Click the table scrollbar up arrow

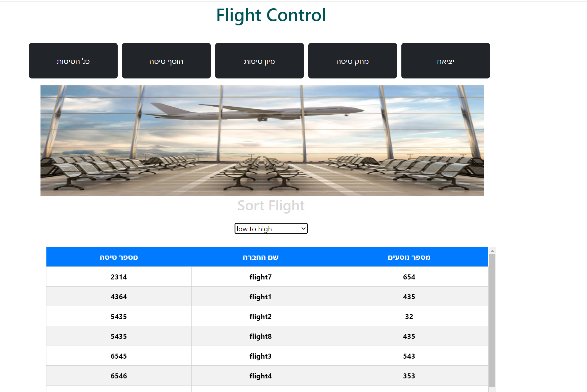[492, 251]
